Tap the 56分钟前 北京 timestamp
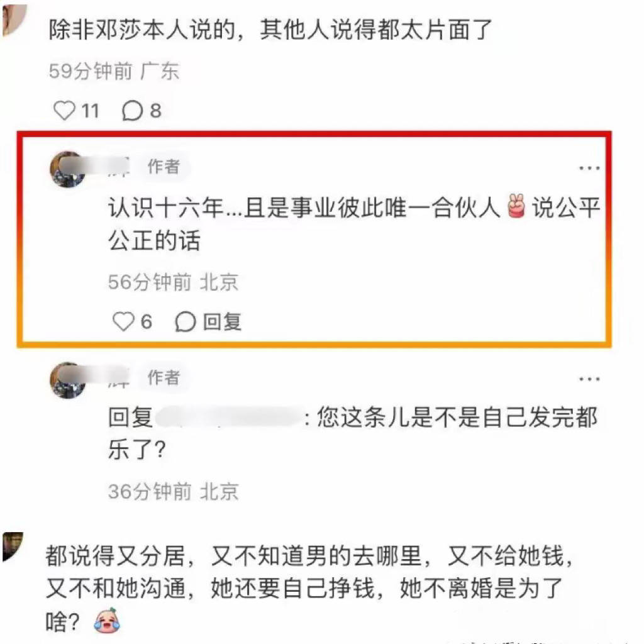 [x=173, y=282]
